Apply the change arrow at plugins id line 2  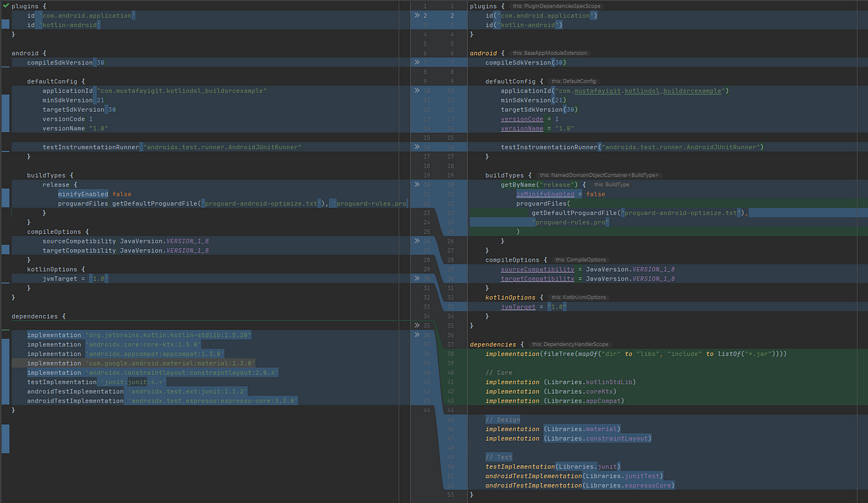pyautogui.click(x=418, y=16)
